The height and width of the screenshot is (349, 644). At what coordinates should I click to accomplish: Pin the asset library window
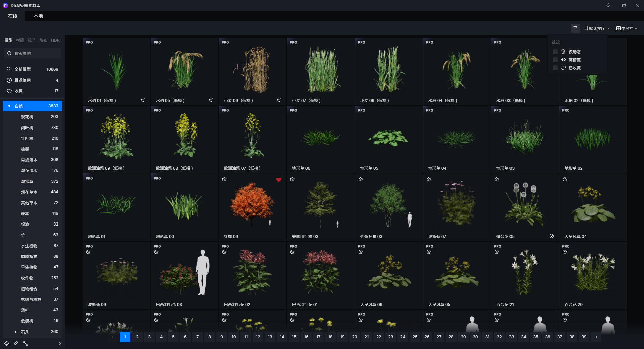(x=608, y=5)
